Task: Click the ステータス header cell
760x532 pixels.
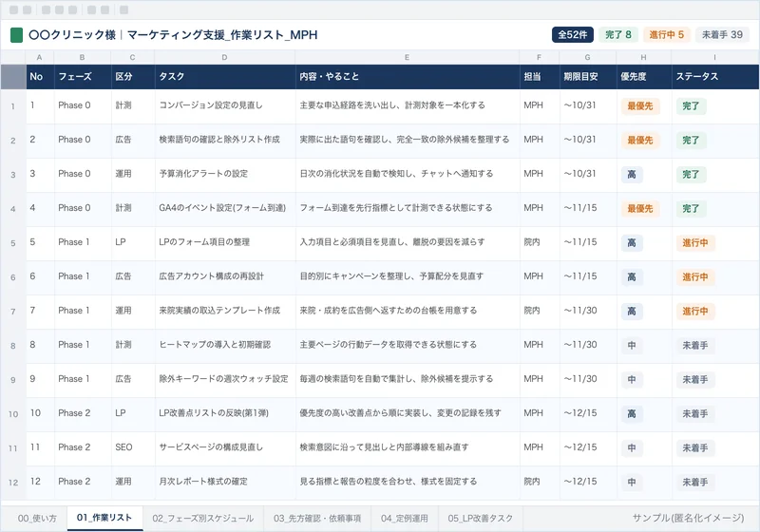Action: pyautogui.click(x=715, y=77)
